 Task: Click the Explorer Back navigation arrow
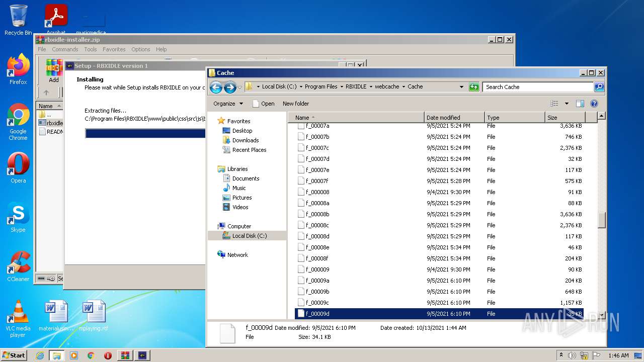coord(216,87)
